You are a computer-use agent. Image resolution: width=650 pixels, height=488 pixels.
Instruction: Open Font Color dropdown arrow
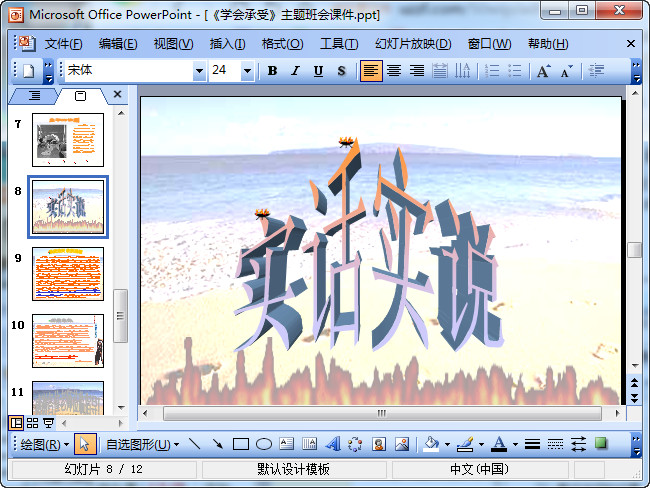515,444
